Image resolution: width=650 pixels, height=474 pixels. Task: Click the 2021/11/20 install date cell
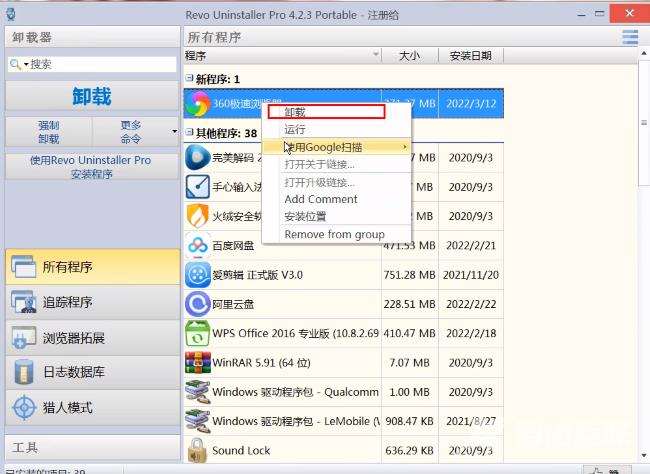coord(471,275)
